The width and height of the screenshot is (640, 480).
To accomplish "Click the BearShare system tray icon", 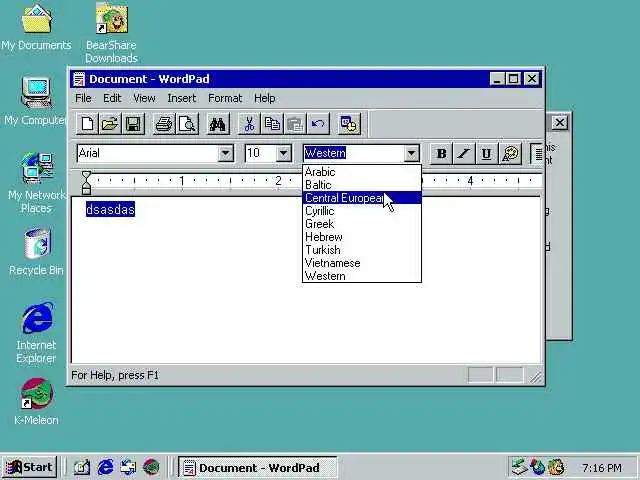I will [x=556, y=467].
